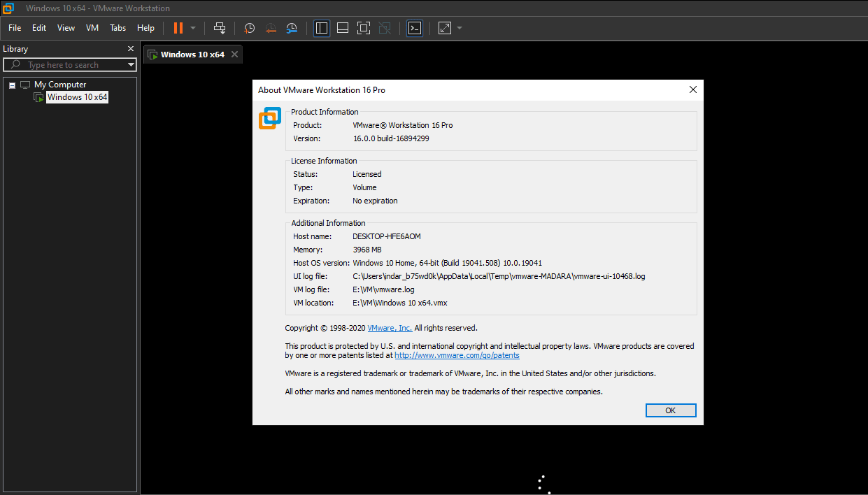The width and height of the screenshot is (868, 495).
Task: Click the version text 16.0.0 build-16894299
Action: point(391,138)
